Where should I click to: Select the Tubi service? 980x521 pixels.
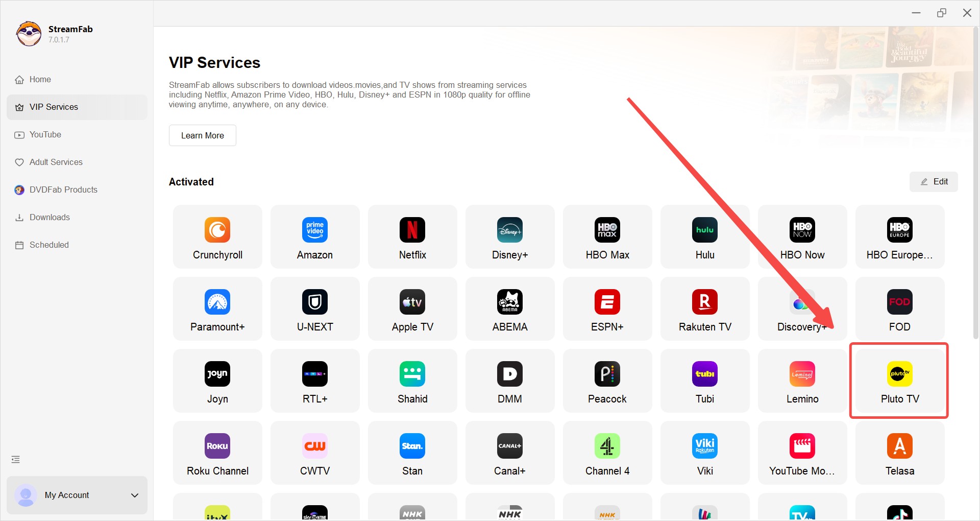coord(704,381)
